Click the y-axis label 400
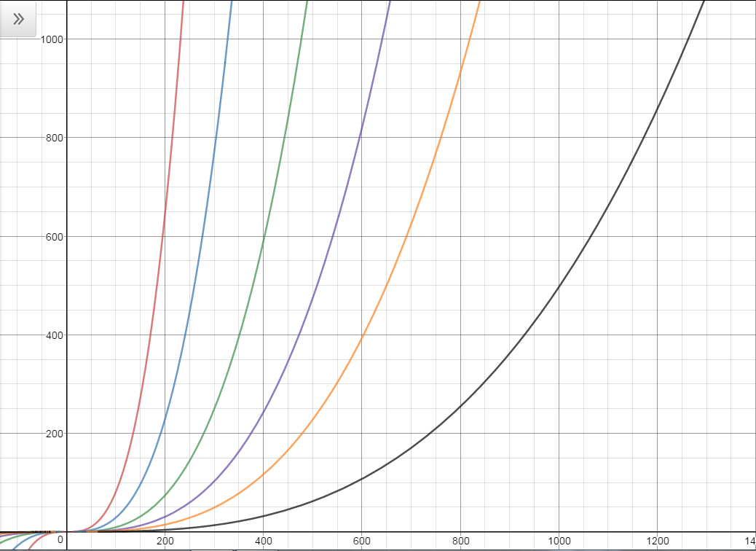The height and width of the screenshot is (551, 756). click(53, 335)
